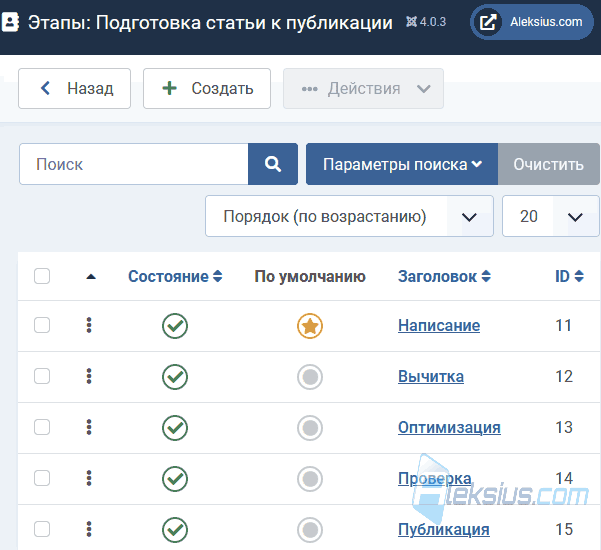This screenshot has height=550, width=601.
Task: Set Вычитка as default stage
Action: coord(310,377)
